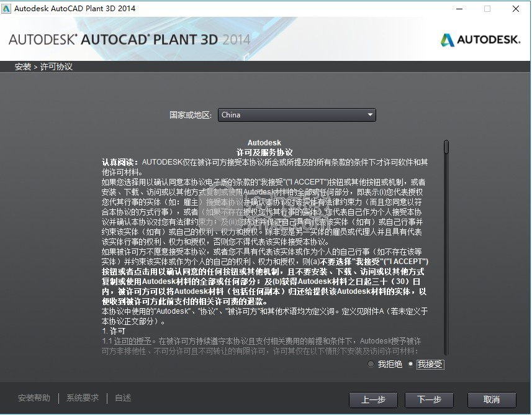The height and width of the screenshot is (415, 532).
Task: Open the 安装帮助 installation help link
Action: 34,398
